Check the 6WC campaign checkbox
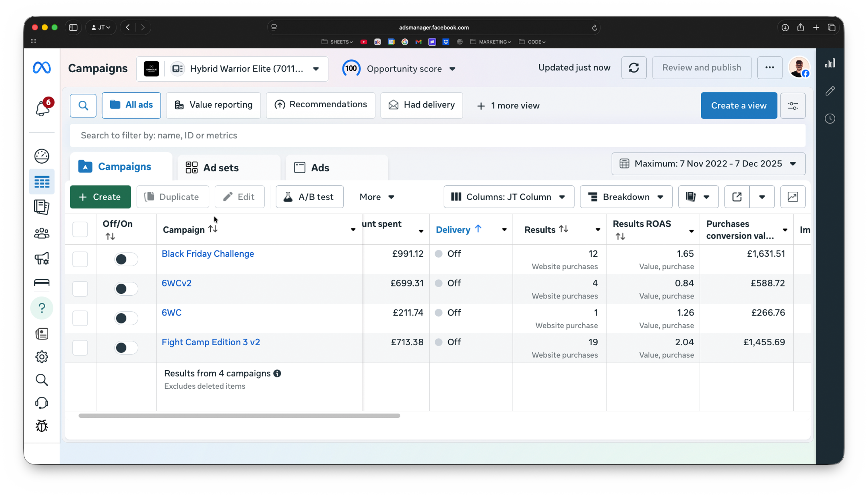 80,318
